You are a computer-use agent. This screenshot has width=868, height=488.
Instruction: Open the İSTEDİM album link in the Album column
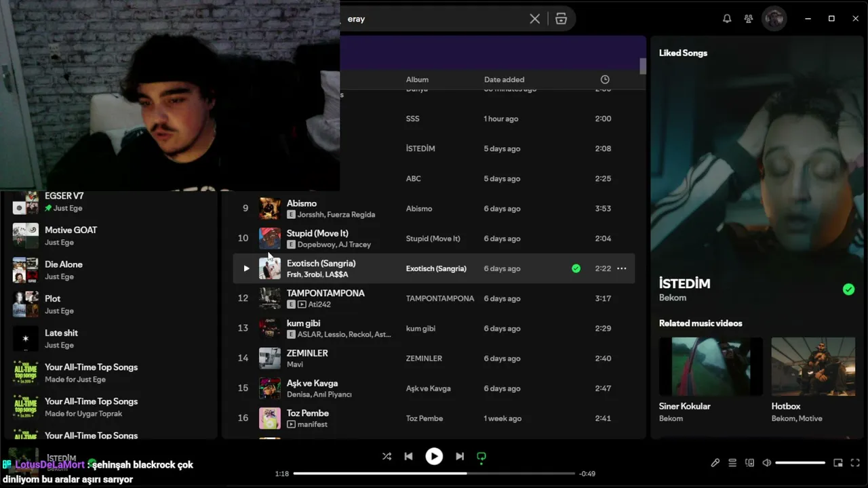[420, 148]
